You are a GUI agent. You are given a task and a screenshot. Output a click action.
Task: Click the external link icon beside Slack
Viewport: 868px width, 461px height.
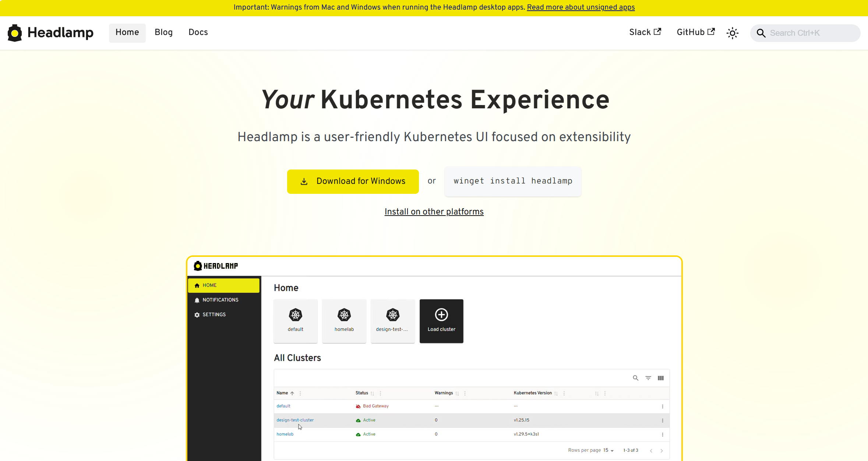click(x=657, y=32)
